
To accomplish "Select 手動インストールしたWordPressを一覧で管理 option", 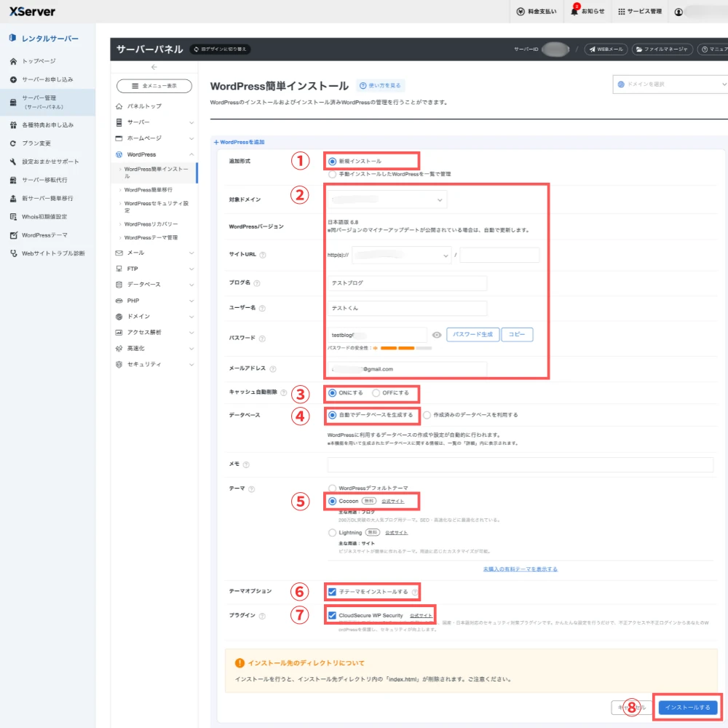I will (332, 175).
